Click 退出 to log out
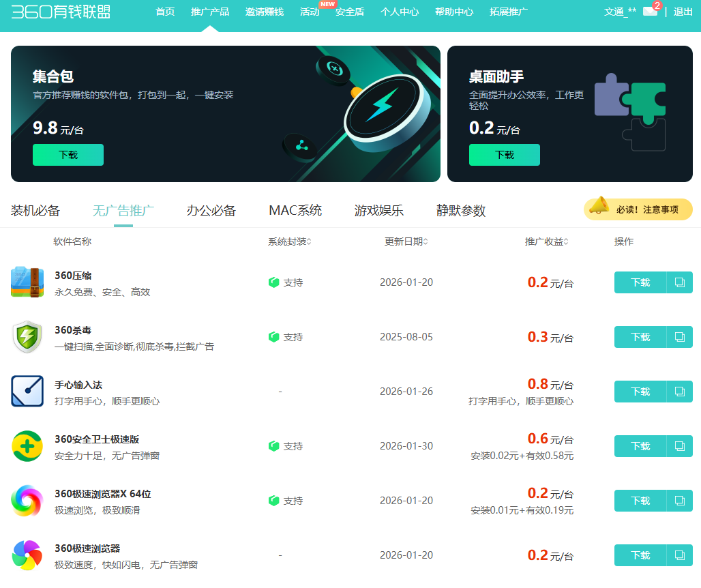 coord(683,12)
